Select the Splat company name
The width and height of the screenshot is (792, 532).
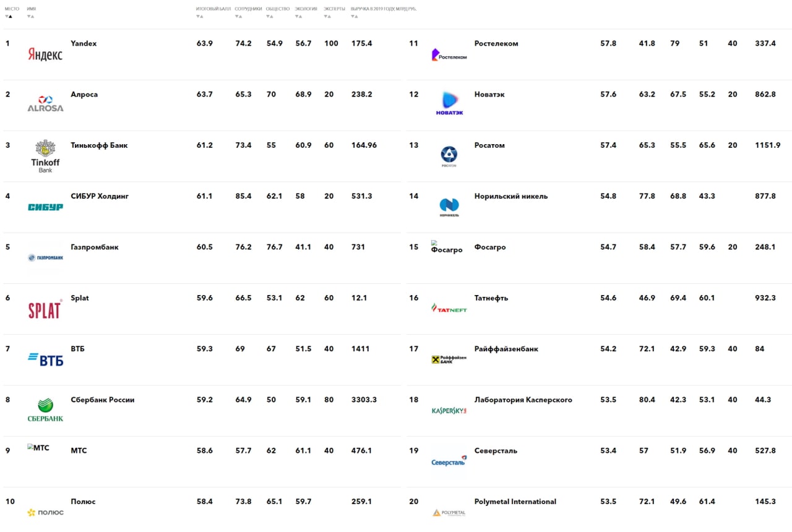(80, 298)
